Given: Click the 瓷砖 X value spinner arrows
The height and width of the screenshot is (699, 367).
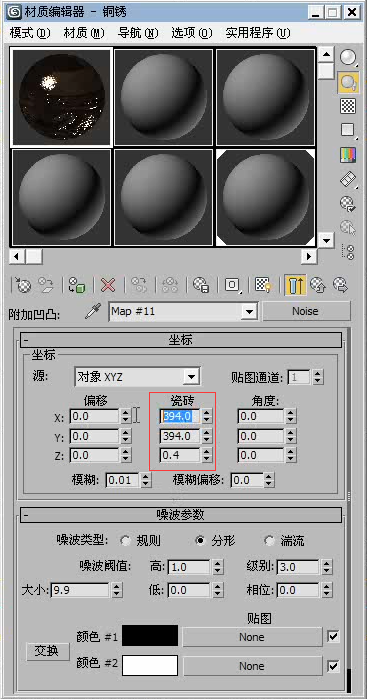Looking at the screenshot, I should tap(206, 416).
